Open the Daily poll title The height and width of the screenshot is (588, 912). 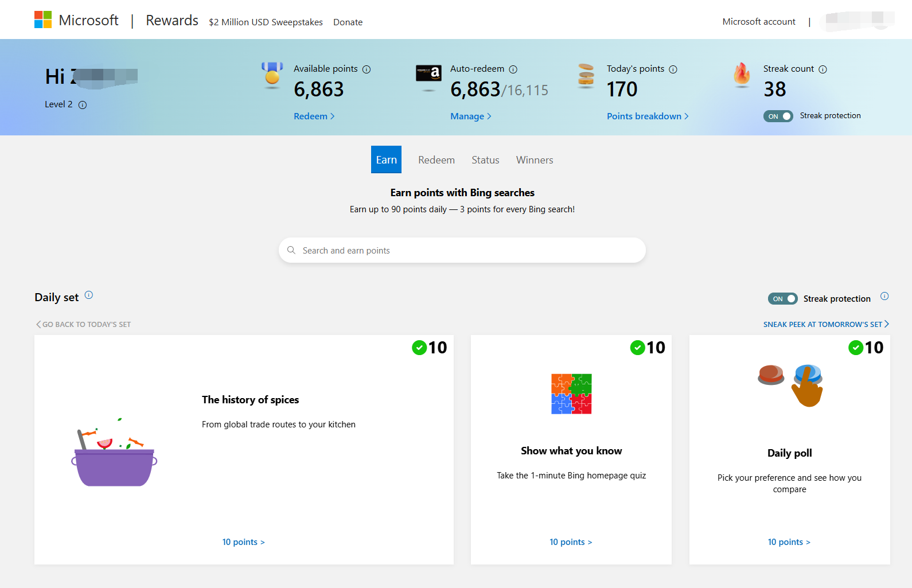[x=790, y=453]
